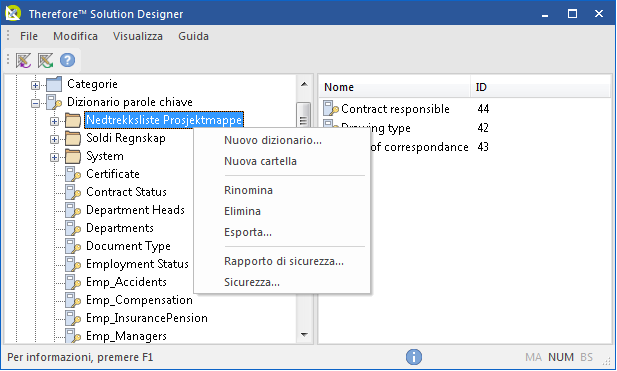
Task: Open Rapporto di sicurezza... from context menu
Action: click(283, 261)
